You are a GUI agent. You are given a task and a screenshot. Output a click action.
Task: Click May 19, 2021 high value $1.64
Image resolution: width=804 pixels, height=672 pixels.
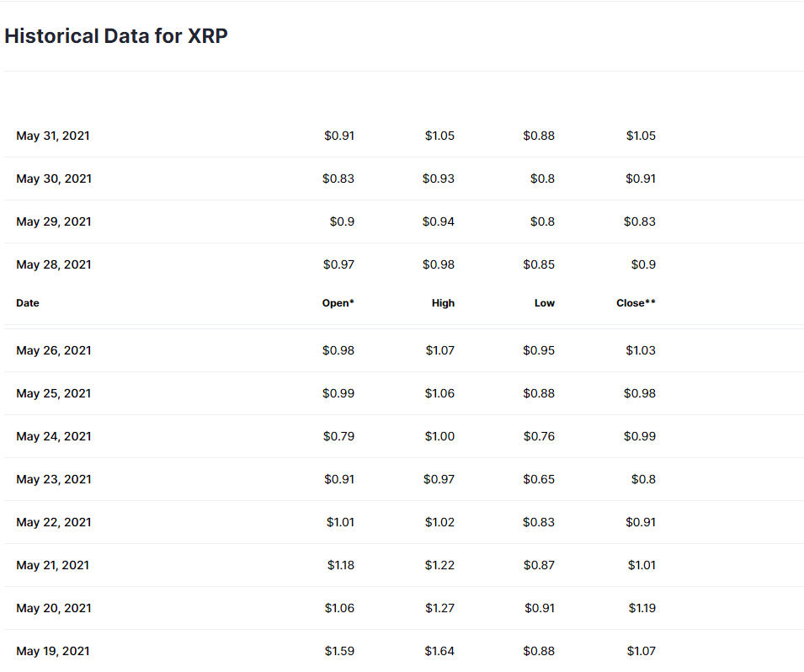pos(439,651)
